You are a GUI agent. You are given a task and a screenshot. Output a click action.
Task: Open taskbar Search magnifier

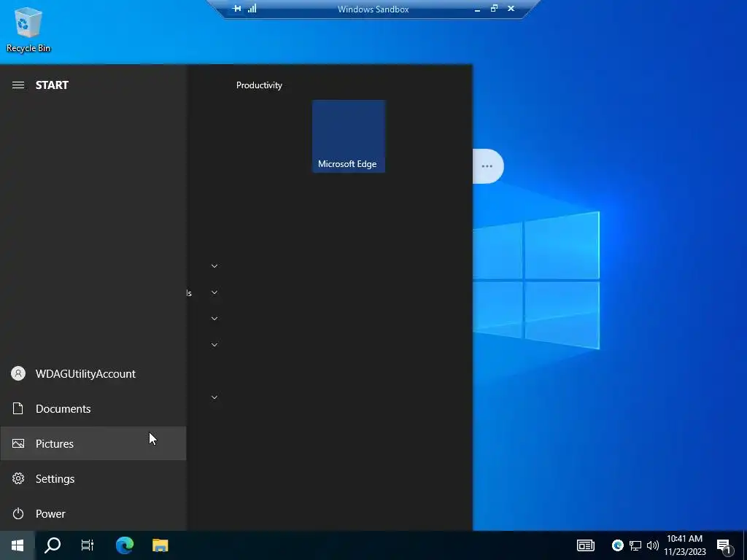tap(53, 545)
